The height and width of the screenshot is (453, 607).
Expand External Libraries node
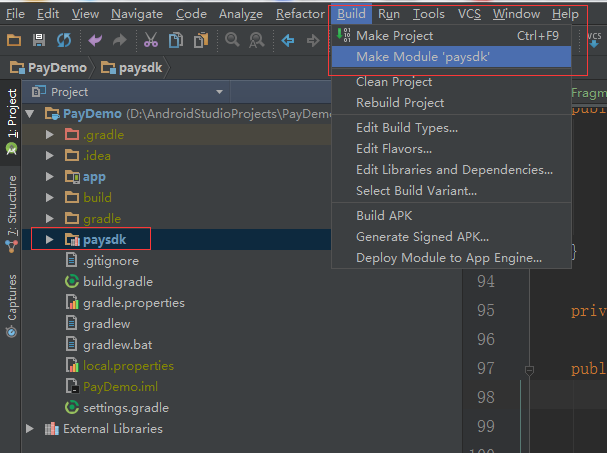coord(29,429)
